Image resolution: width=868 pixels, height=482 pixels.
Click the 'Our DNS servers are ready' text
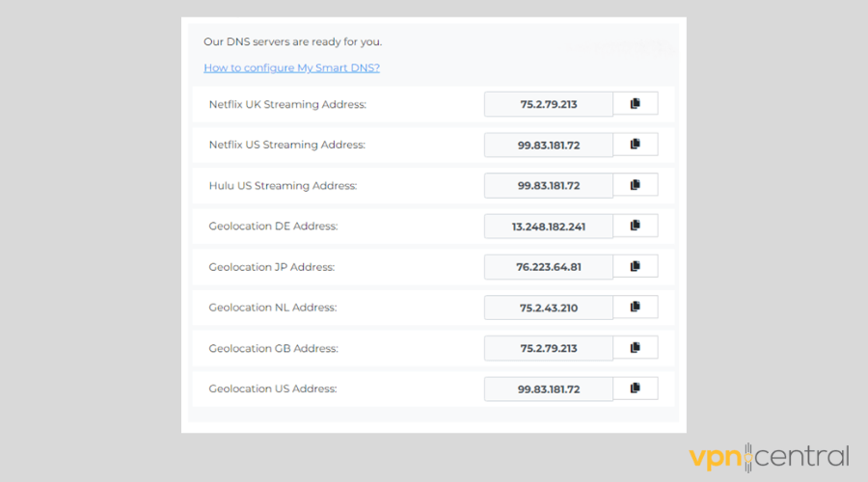pos(299,42)
